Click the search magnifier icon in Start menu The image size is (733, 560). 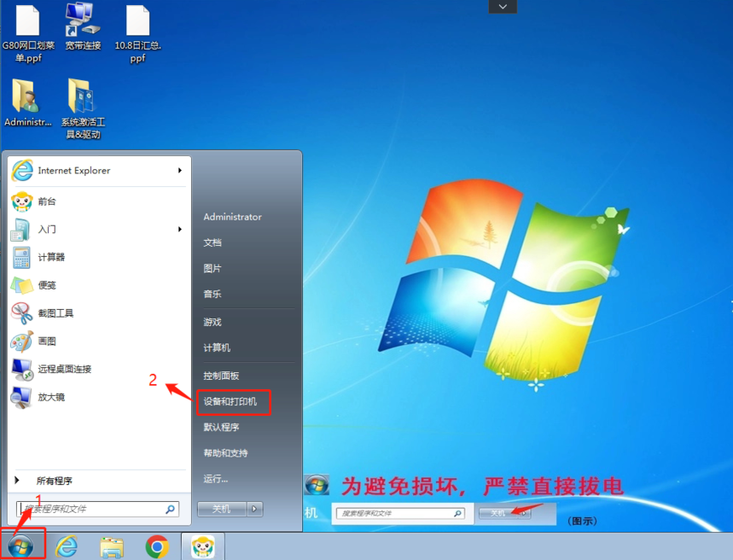click(170, 509)
